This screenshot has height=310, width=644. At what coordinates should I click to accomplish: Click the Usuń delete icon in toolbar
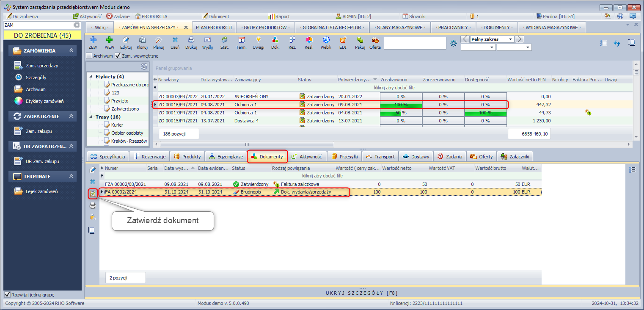coord(175,40)
